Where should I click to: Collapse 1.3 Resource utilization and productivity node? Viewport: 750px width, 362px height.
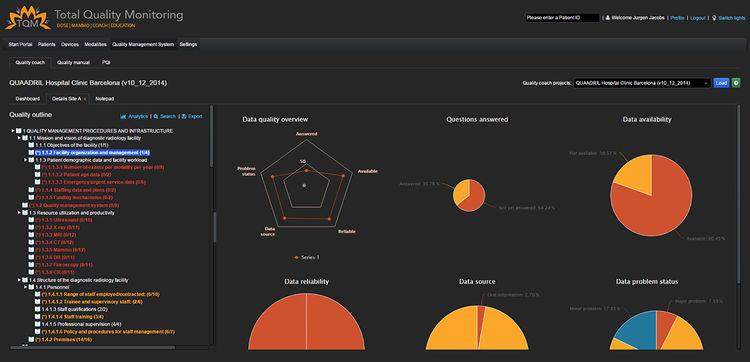(19, 212)
